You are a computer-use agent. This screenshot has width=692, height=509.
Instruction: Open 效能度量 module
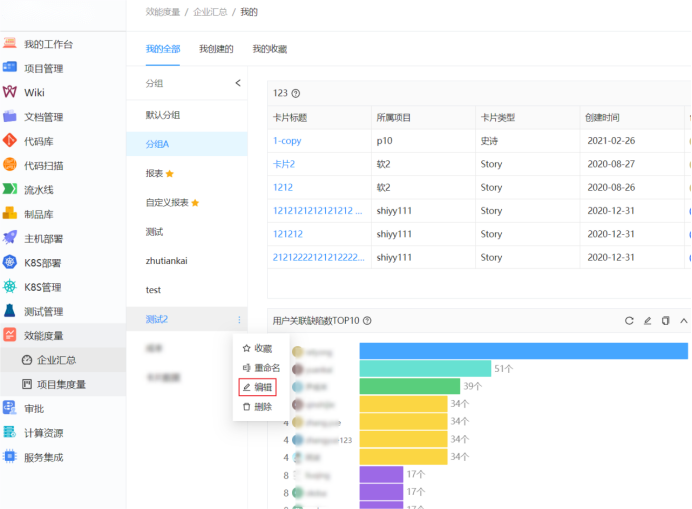coord(43,336)
